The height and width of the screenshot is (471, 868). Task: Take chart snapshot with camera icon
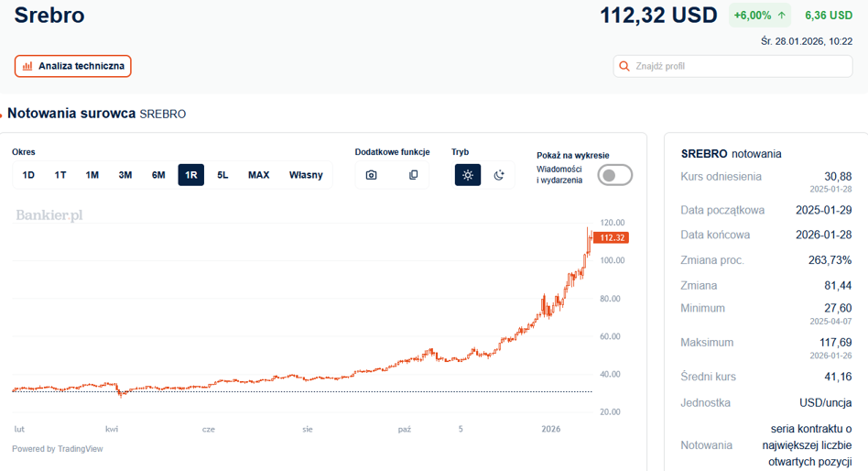pyautogui.click(x=372, y=175)
